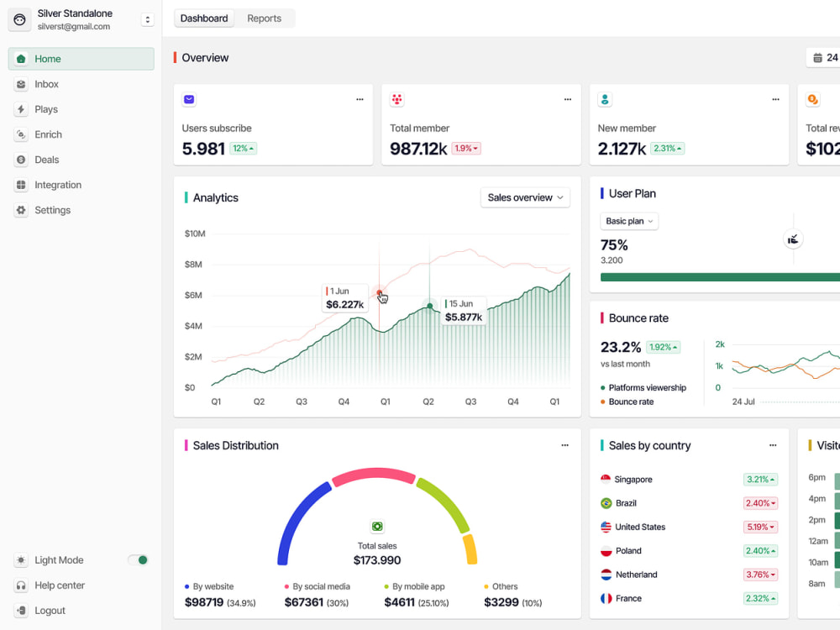Open Help center headphones icon

point(21,585)
